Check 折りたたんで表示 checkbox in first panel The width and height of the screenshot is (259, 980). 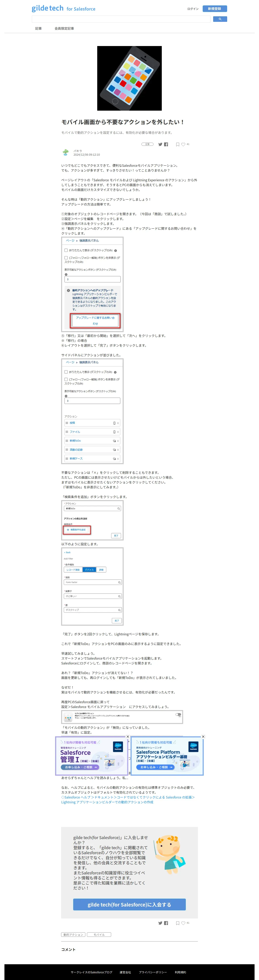pos(66,250)
